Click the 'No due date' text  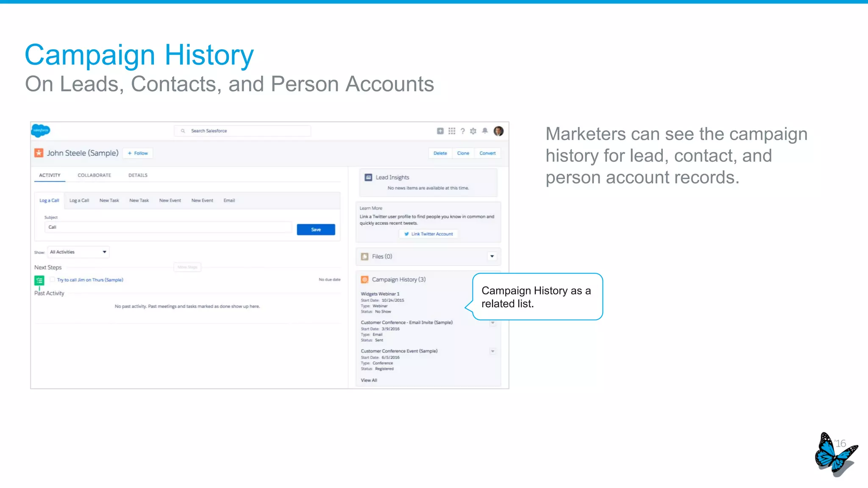(330, 280)
